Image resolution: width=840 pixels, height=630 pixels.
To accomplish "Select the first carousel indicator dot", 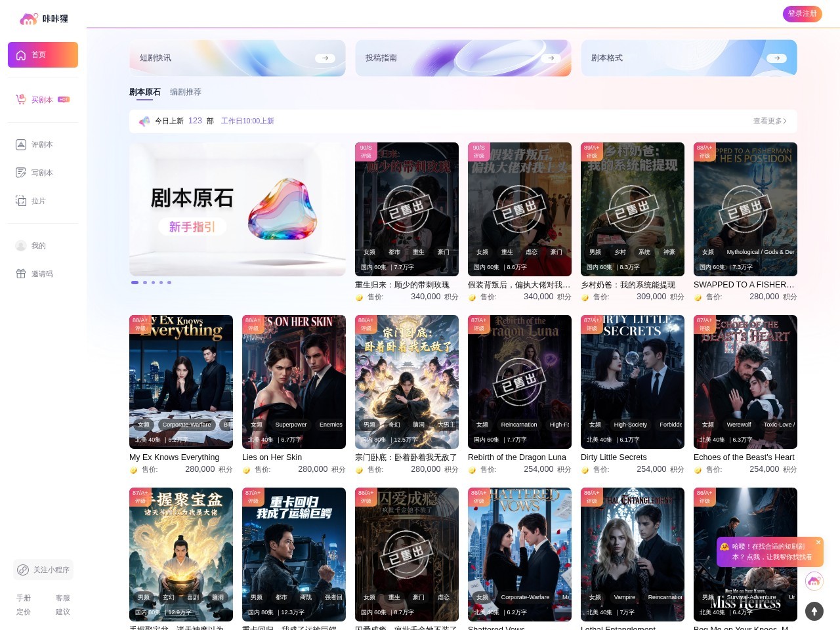I will tap(135, 282).
